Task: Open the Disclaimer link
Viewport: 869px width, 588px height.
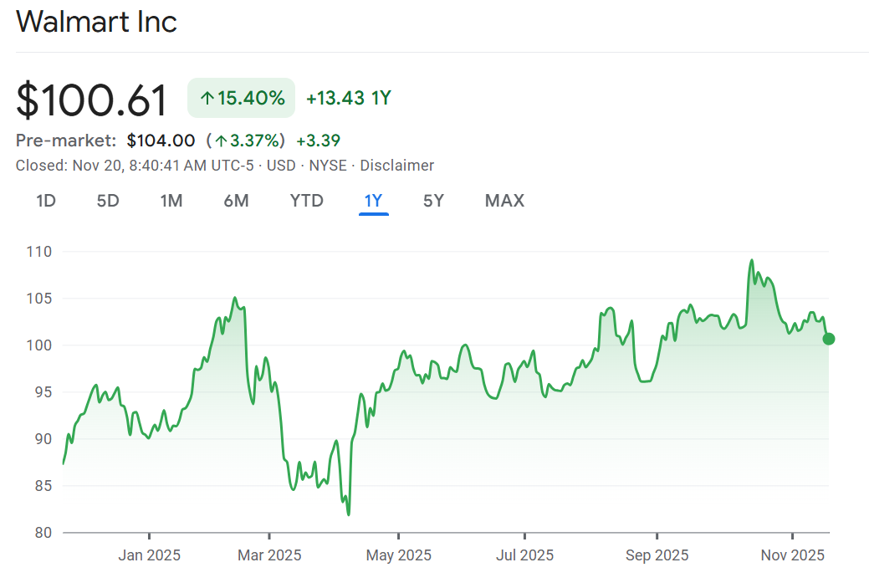Action: 396,166
